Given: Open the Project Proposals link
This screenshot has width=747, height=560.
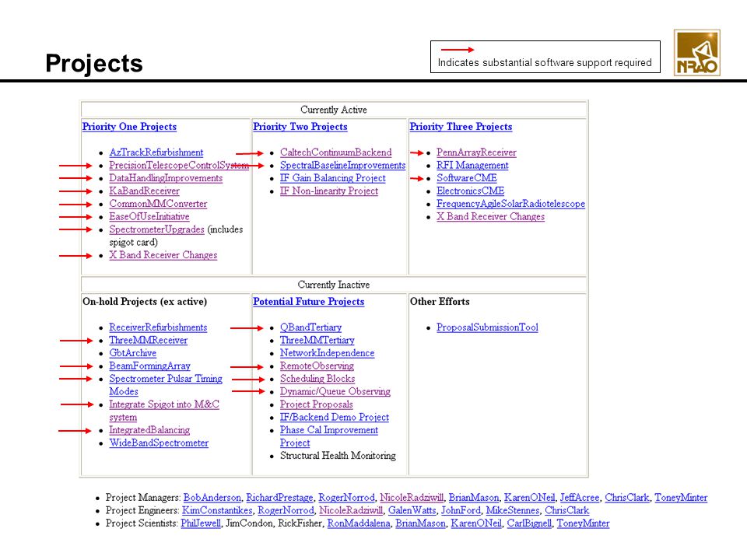Looking at the screenshot, I should tap(317, 404).
